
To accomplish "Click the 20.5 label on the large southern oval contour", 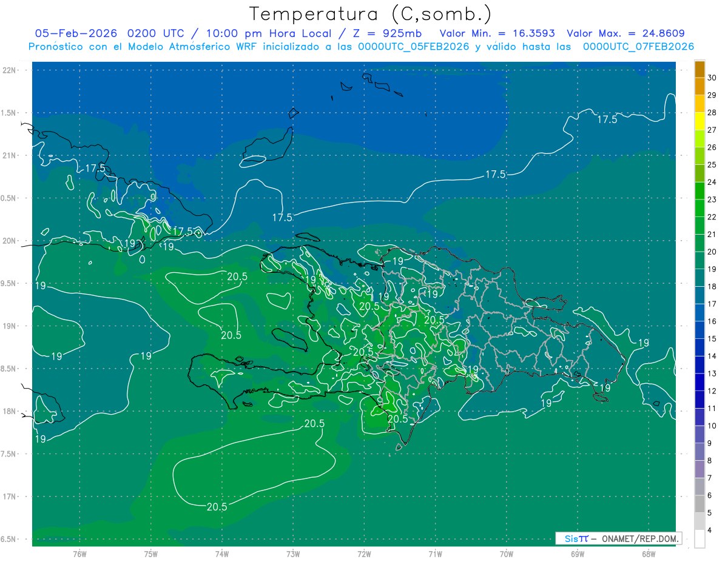I will coord(217,507).
